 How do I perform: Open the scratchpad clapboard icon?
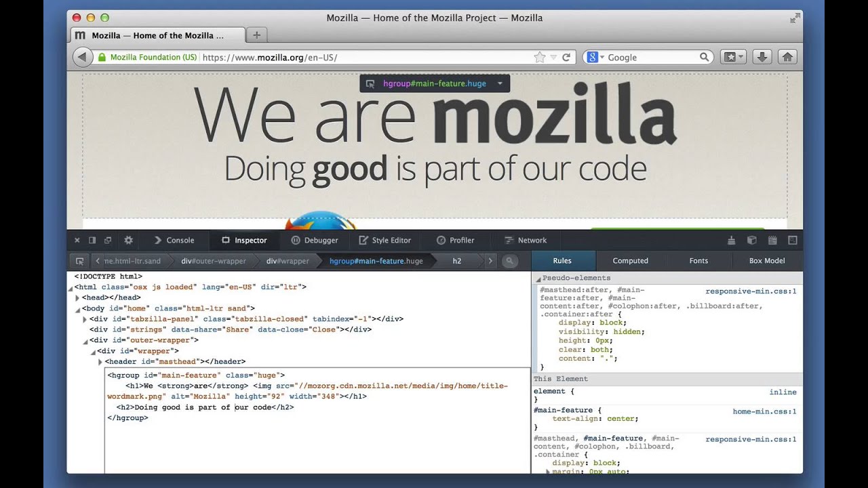(772, 240)
